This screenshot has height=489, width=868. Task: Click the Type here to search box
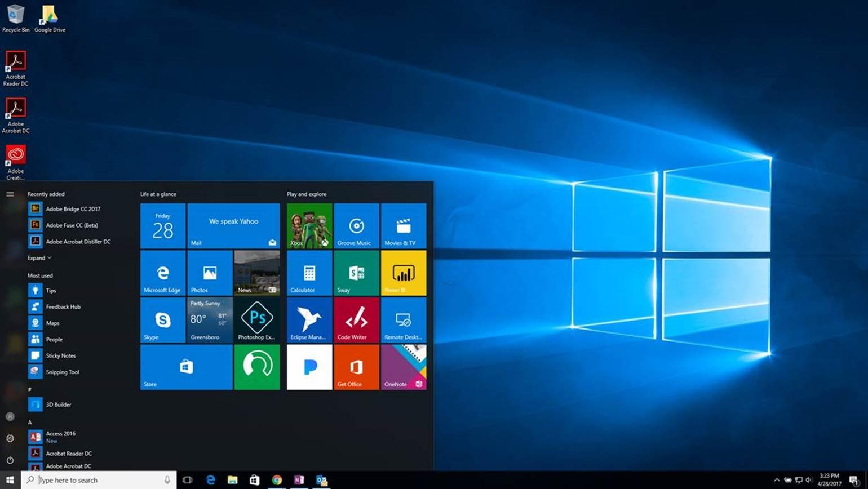(x=99, y=480)
